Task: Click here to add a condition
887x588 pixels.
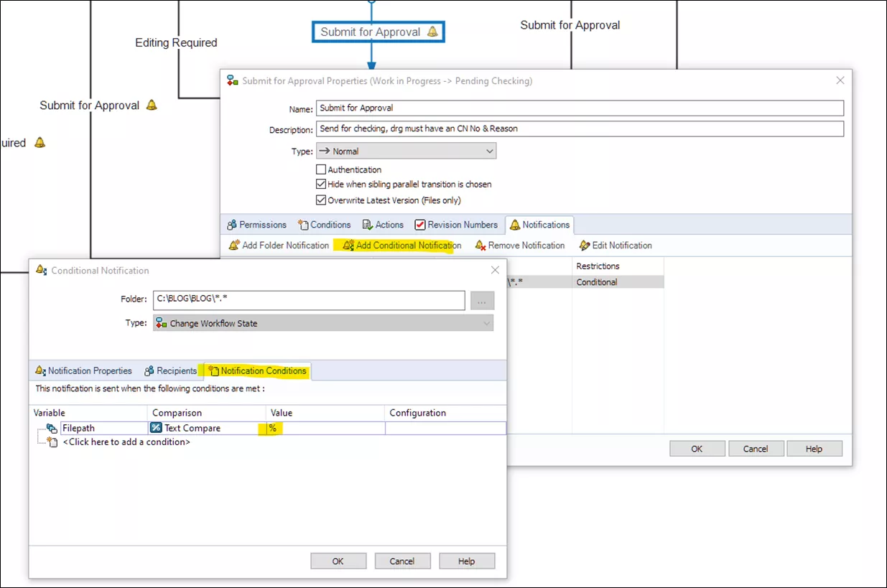Action: 126,442
